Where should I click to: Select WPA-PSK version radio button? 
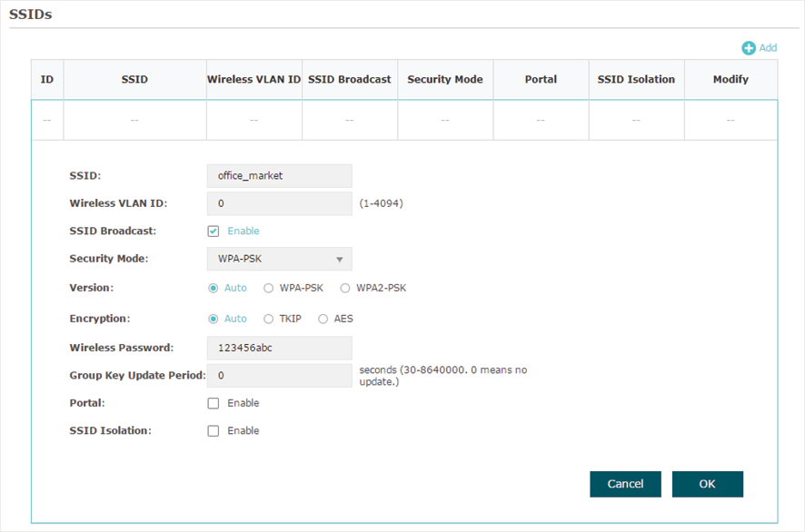click(x=269, y=289)
